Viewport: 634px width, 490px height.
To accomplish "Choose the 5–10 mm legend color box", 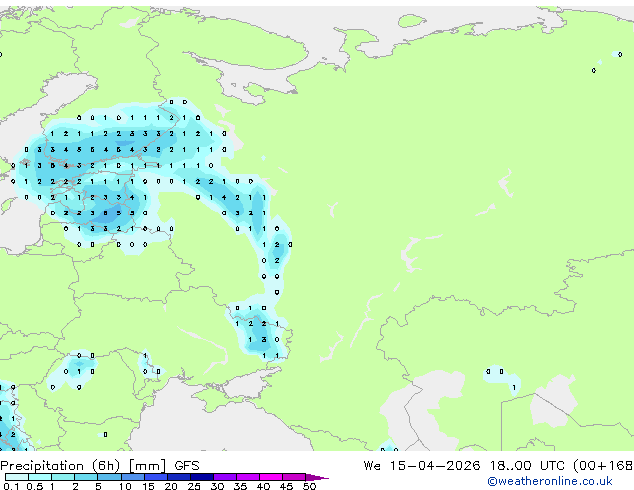I will [109, 477].
